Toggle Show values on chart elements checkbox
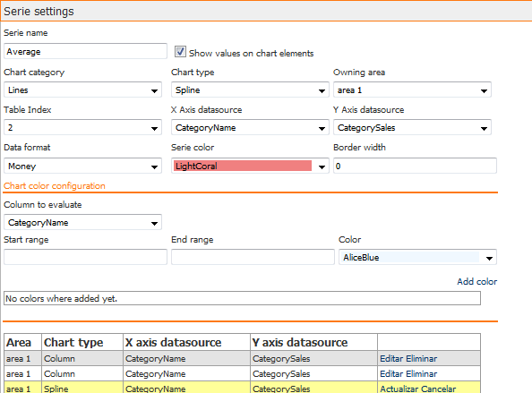The height and width of the screenshot is (393, 532). 180,52
